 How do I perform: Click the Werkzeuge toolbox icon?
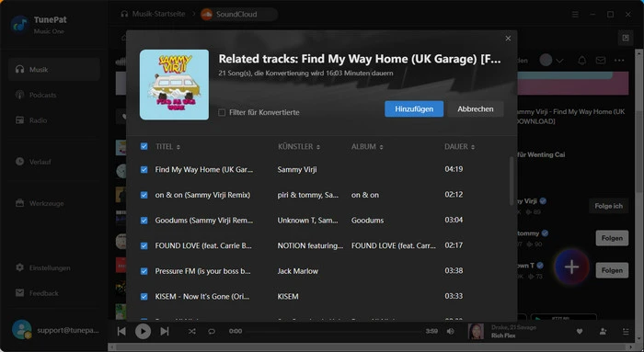(x=19, y=203)
